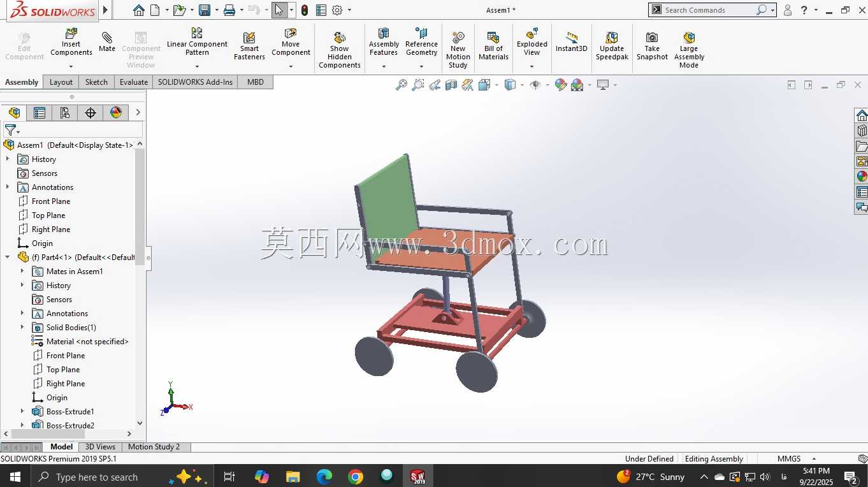The height and width of the screenshot is (487, 868).
Task: Click the Open file icon
Action: click(x=180, y=10)
